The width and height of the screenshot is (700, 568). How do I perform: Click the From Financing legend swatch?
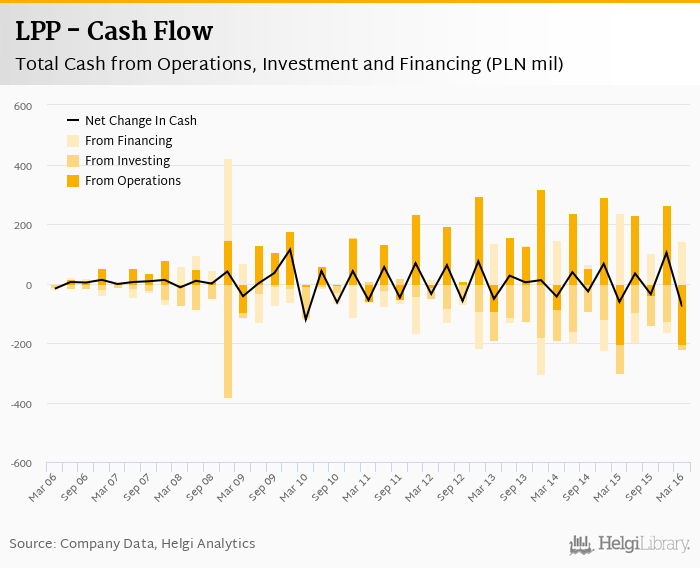click(72, 141)
